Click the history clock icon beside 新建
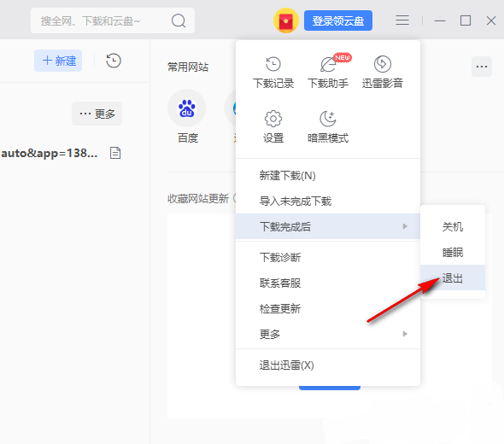This screenshot has height=444, width=504. 114,61
